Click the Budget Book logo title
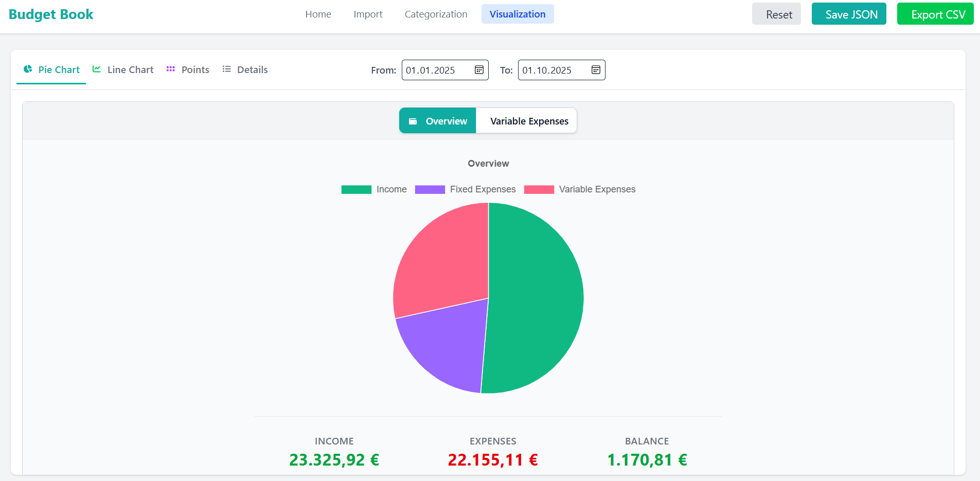The image size is (980, 481). click(51, 14)
